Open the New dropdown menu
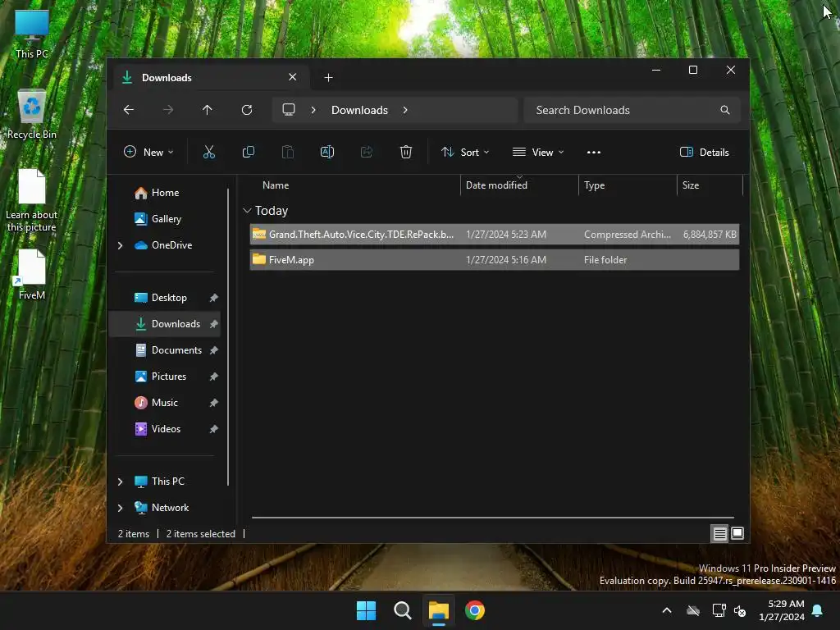 pyautogui.click(x=148, y=152)
